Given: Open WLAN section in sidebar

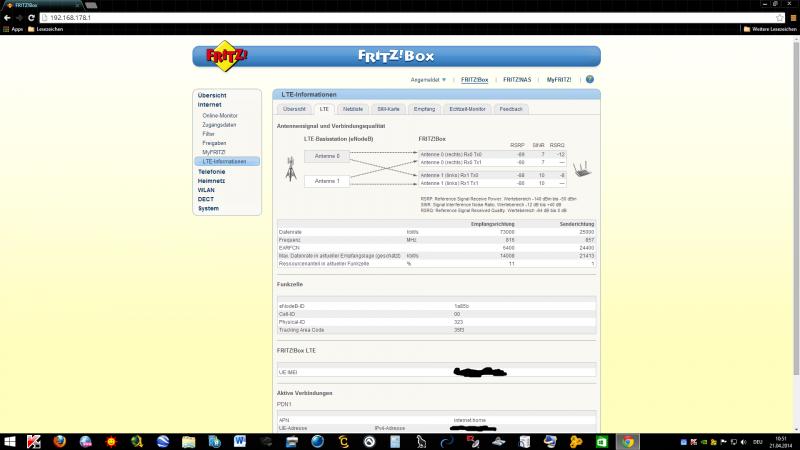Looking at the screenshot, I should click(x=206, y=190).
